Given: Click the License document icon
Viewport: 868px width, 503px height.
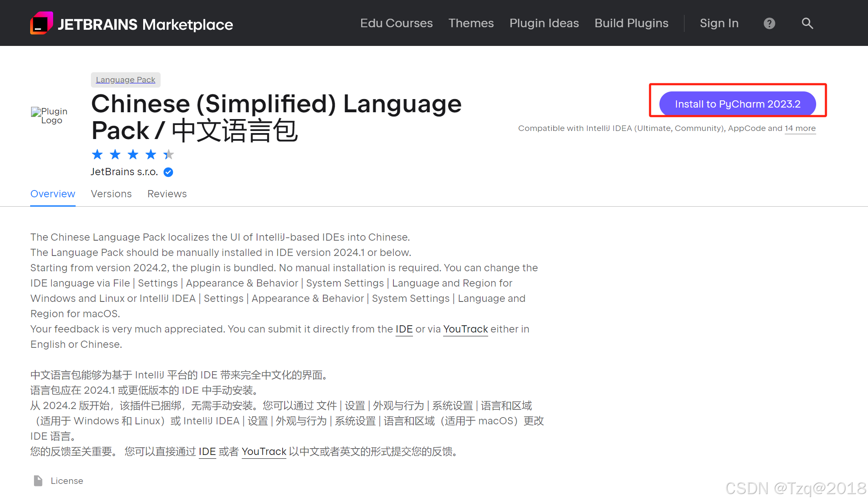Looking at the screenshot, I should [38, 481].
